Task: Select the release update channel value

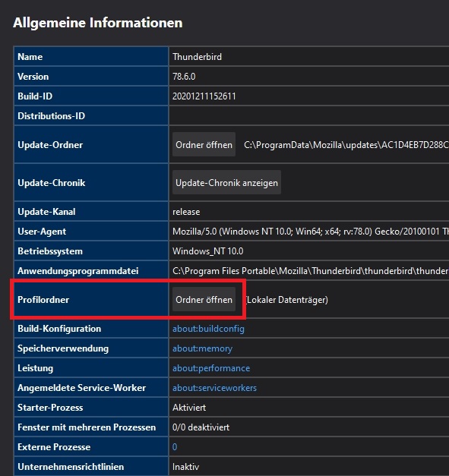Action: click(186, 212)
